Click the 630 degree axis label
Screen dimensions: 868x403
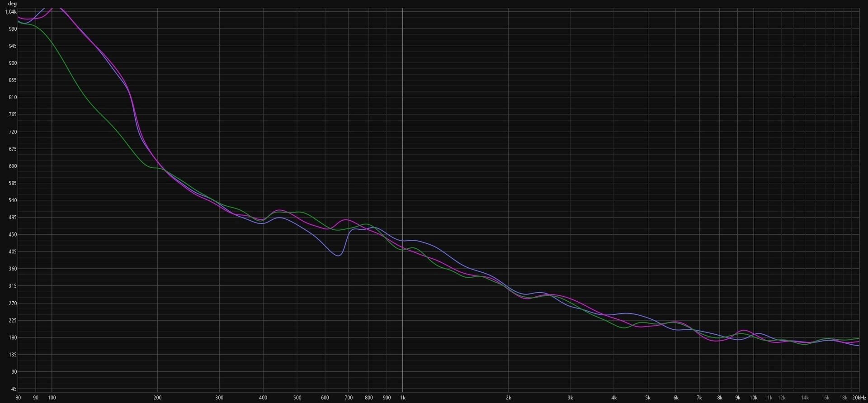point(13,166)
